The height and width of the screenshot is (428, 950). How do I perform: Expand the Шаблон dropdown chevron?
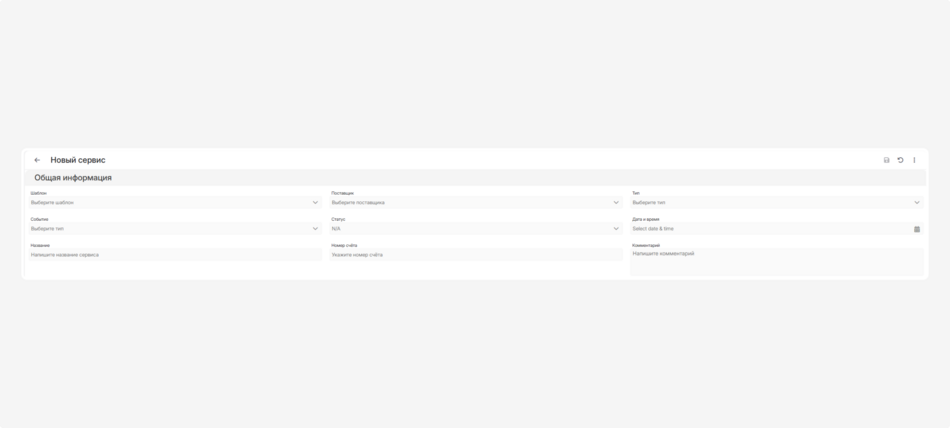pyautogui.click(x=315, y=203)
